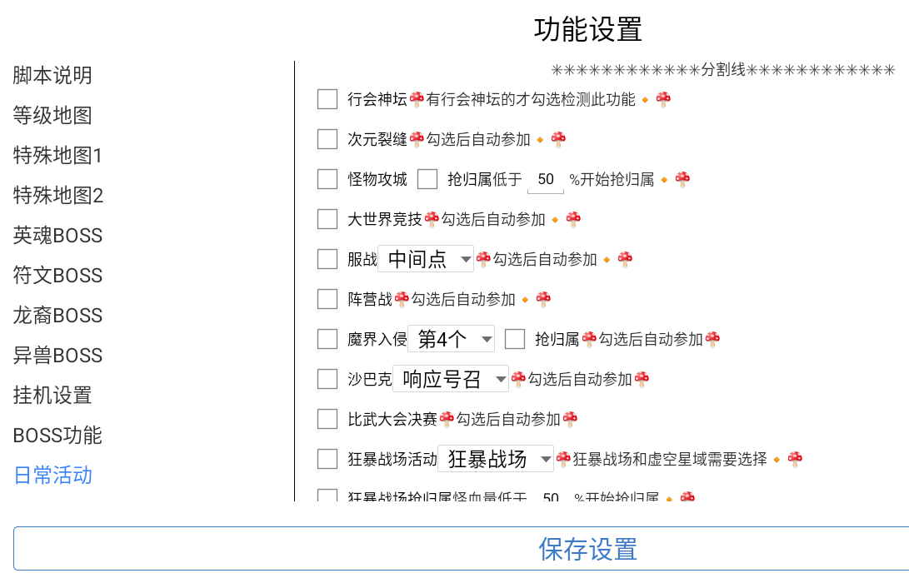Click the 50% input field for 怪物攻城
This screenshot has height=588, width=909.
[x=546, y=180]
